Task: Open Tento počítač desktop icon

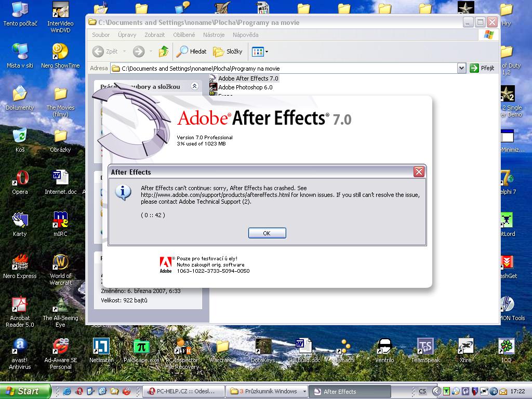Action: (20, 14)
